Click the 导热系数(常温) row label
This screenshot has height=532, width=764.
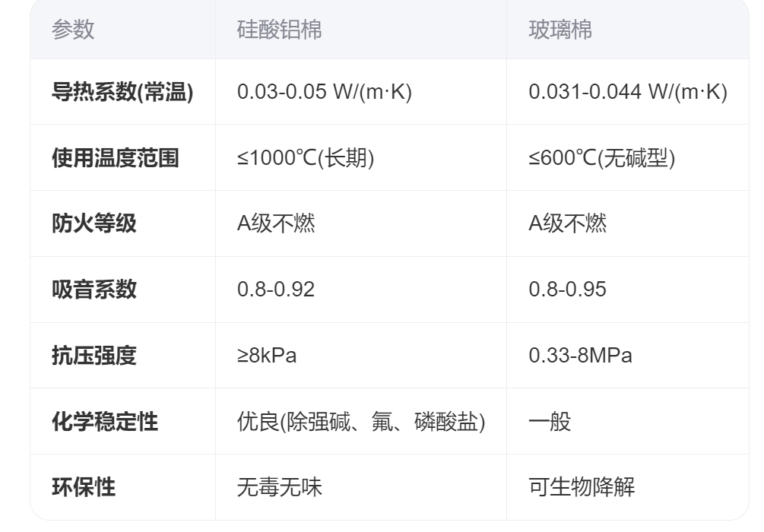pos(122,92)
